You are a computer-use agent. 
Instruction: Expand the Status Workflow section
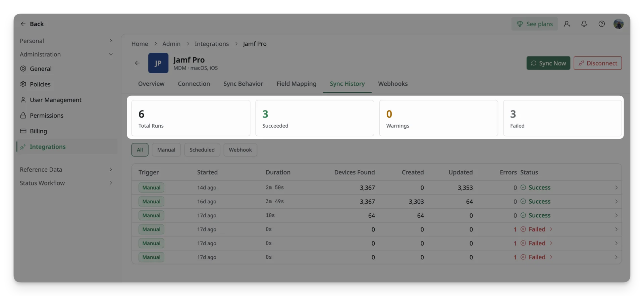67,183
